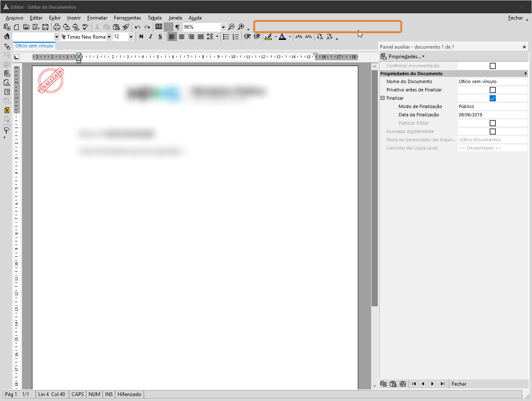The image size is (532, 401).
Task: Open the Ferramentas menu
Action: 127,18
